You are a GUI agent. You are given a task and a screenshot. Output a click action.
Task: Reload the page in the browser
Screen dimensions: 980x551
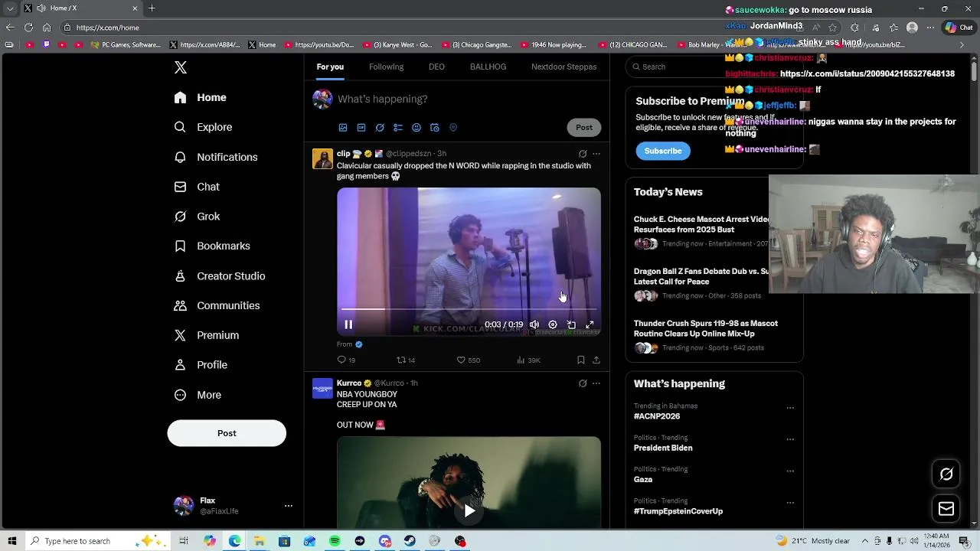tap(28, 28)
